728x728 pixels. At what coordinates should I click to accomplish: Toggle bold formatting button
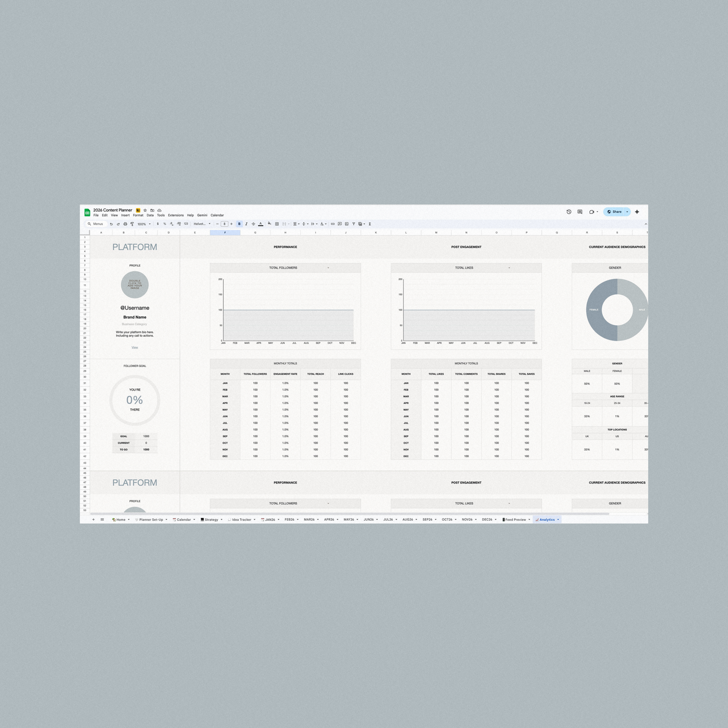click(239, 224)
